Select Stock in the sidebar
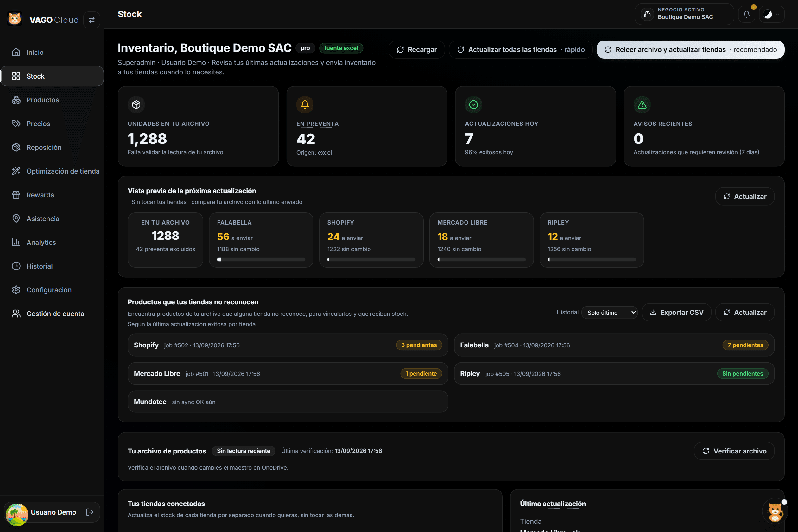The height and width of the screenshot is (532, 798). pyautogui.click(x=52, y=76)
